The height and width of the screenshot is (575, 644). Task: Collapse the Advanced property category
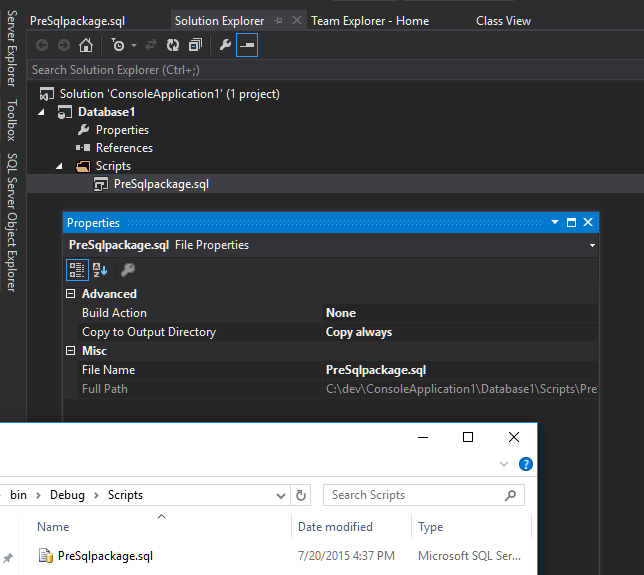tap(70, 294)
